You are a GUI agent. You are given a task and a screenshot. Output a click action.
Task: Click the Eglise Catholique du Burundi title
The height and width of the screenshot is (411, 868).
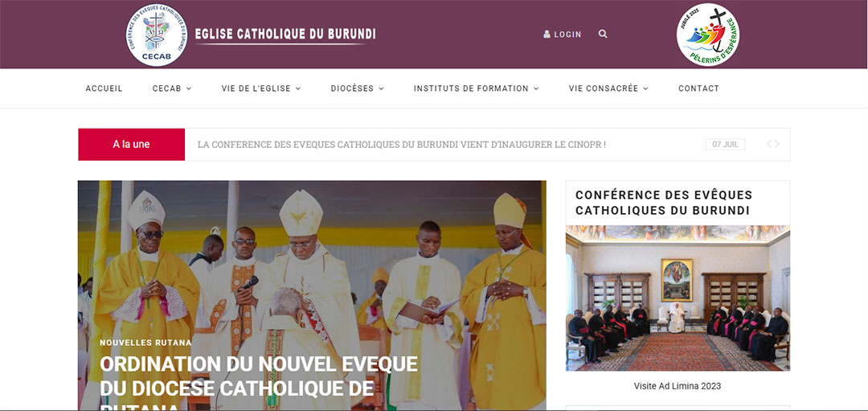pyautogui.click(x=285, y=34)
